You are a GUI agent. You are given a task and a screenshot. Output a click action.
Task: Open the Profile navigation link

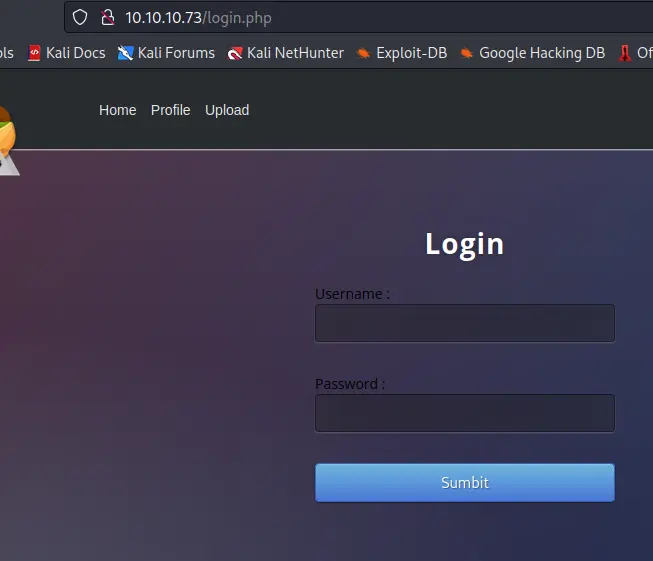click(x=170, y=110)
